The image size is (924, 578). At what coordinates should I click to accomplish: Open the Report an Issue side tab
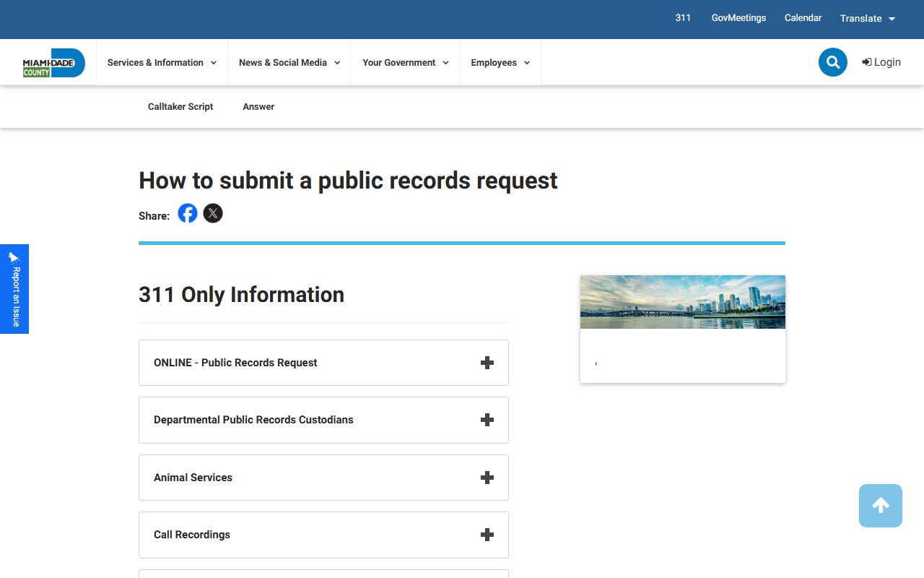point(14,289)
